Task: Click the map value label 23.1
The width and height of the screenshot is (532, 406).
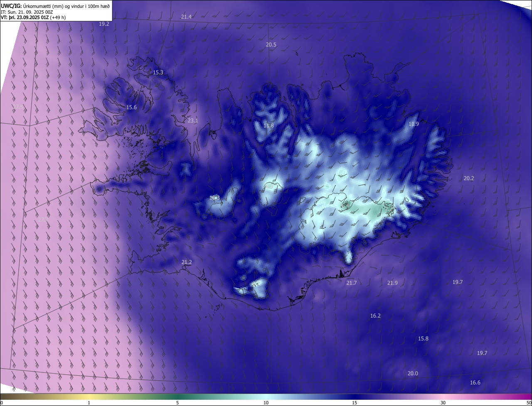Action: coord(193,120)
